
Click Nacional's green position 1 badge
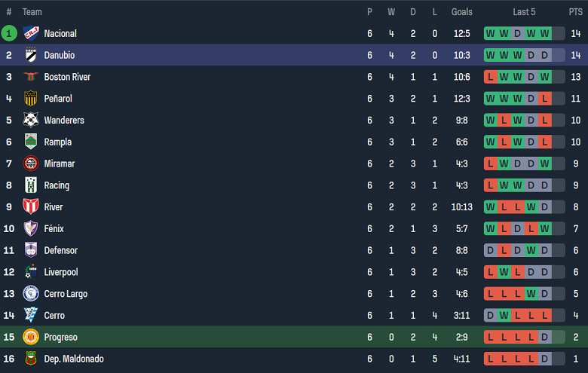[9, 33]
